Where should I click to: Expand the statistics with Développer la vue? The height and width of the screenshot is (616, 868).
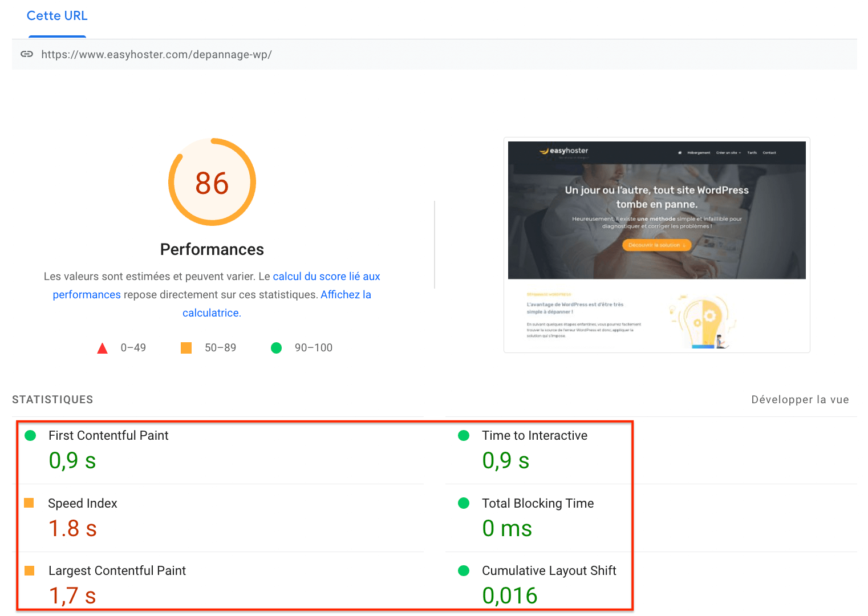[800, 399]
